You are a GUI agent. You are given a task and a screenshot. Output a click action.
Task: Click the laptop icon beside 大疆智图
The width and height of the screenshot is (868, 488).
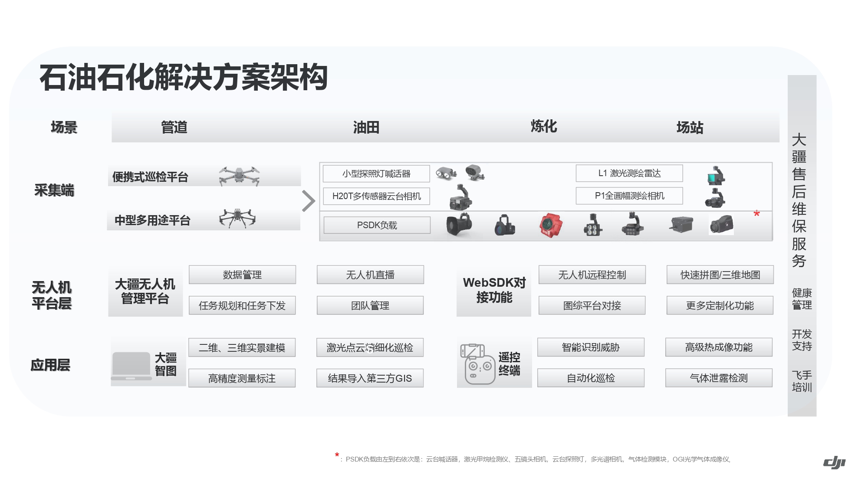pos(132,366)
